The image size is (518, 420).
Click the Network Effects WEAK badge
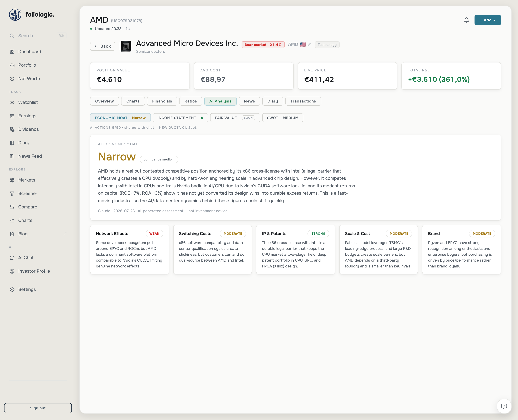pos(154,234)
